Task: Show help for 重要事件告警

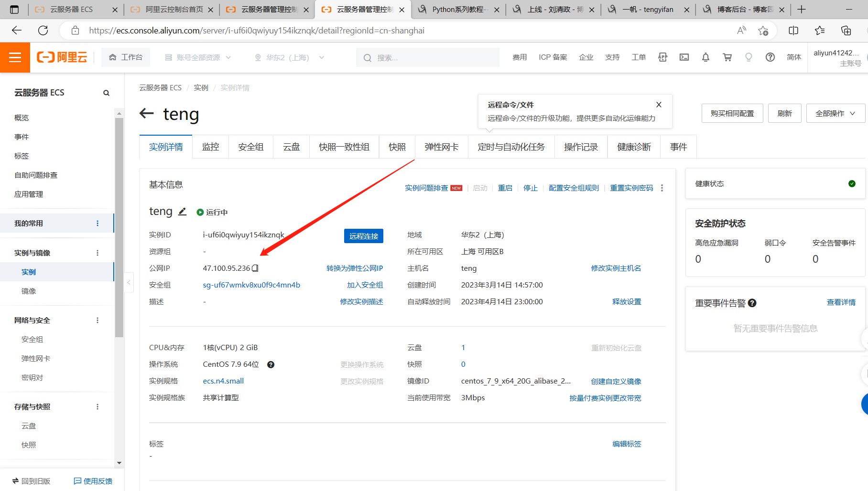Action: click(x=752, y=303)
